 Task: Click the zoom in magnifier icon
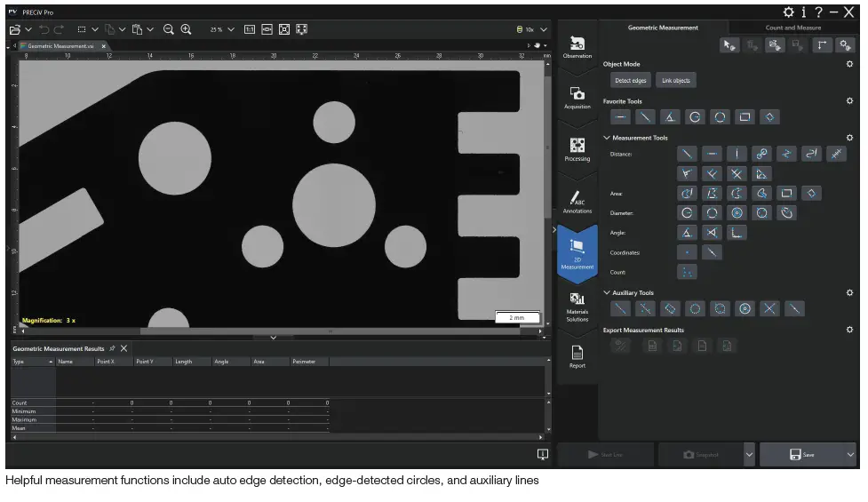pos(186,29)
